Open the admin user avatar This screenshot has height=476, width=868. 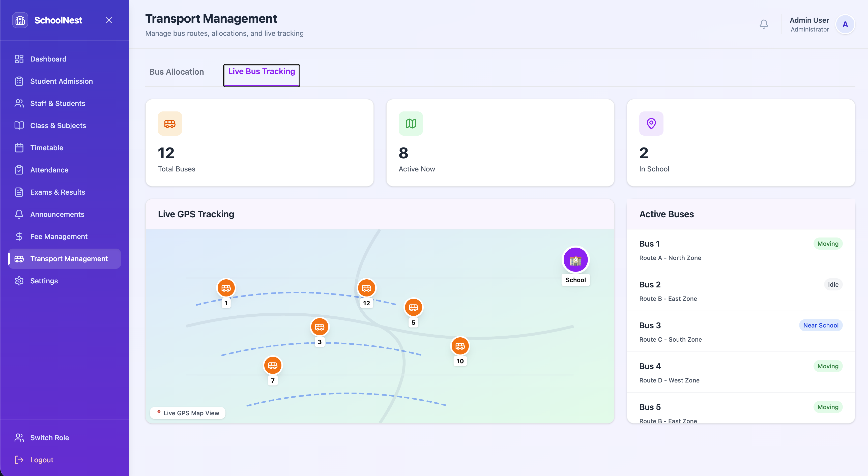coord(845,25)
